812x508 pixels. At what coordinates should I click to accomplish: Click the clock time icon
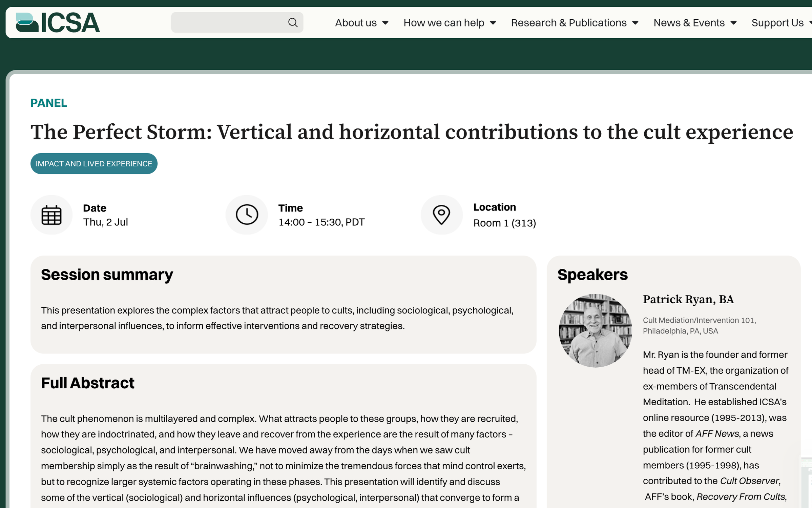click(x=247, y=215)
